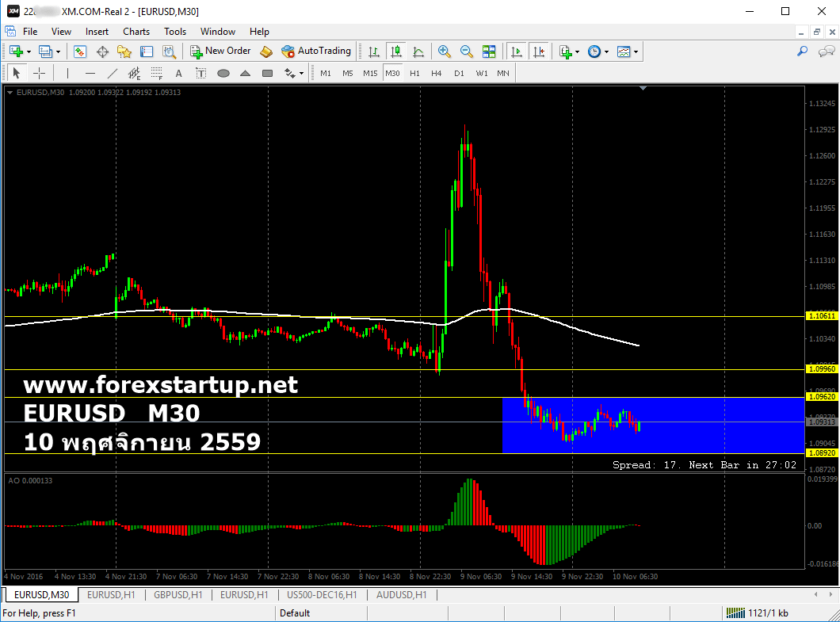Select the Text Label tool

[x=201, y=73]
